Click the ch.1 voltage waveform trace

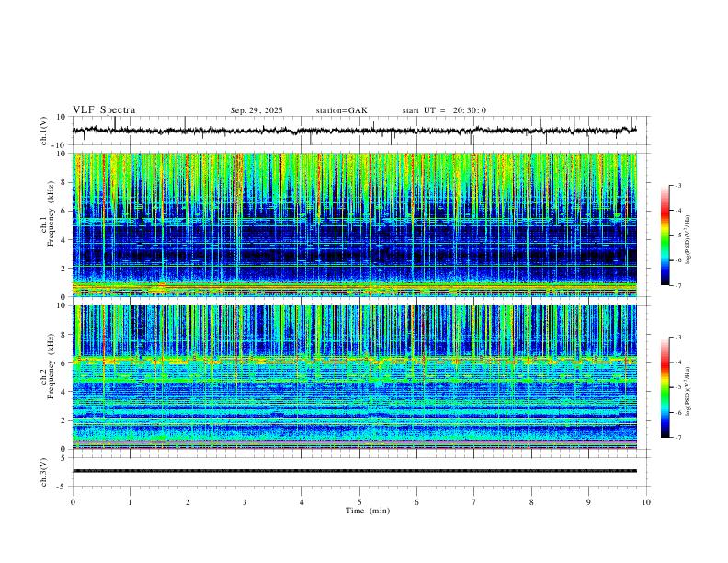click(x=355, y=131)
